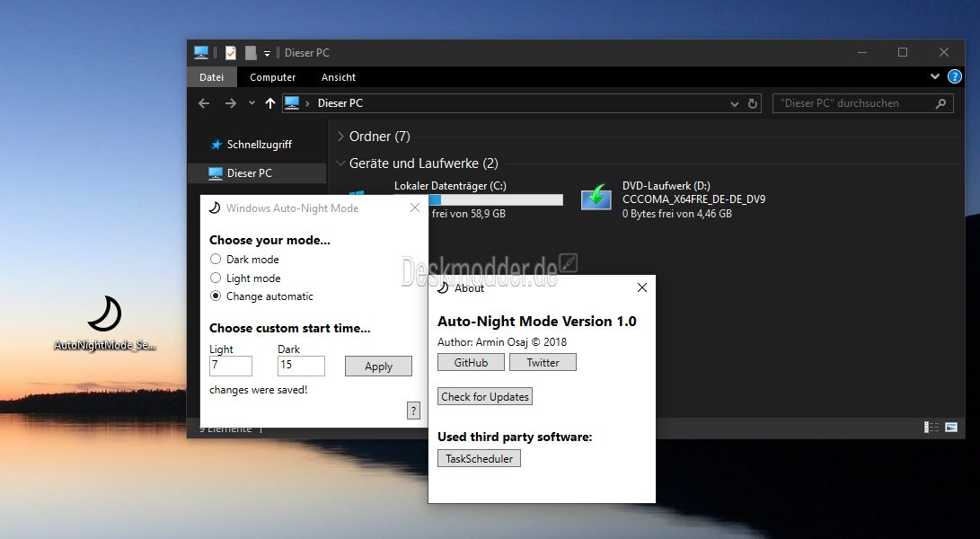Open the address bar history dropdown
This screenshot has width=980, height=539.
click(x=735, y=104)
